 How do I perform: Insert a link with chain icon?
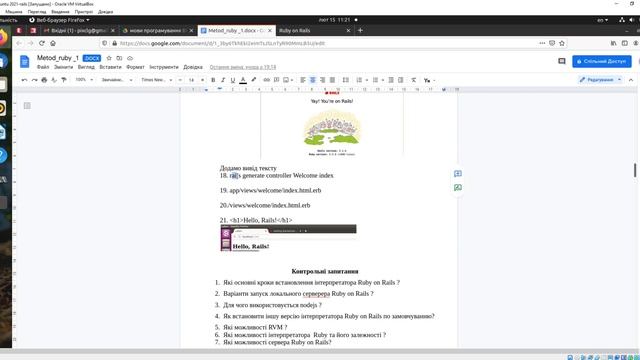(x=267, y=80)
